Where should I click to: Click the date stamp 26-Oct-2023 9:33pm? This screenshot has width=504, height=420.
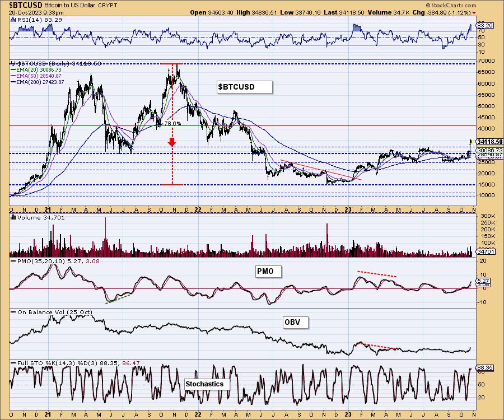(x=36, y=12)
